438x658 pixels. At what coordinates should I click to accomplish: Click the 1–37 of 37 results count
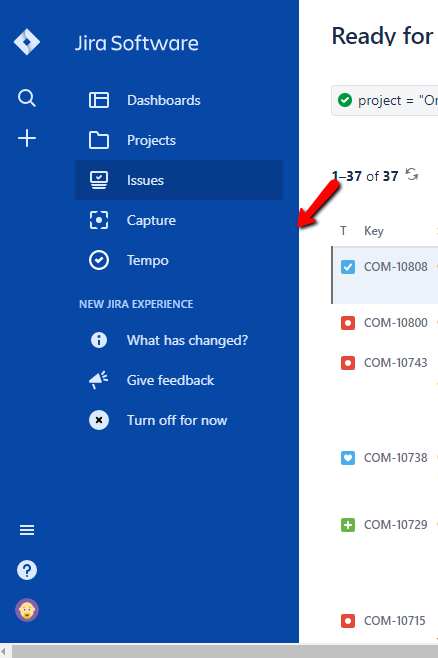click(365, 176)
